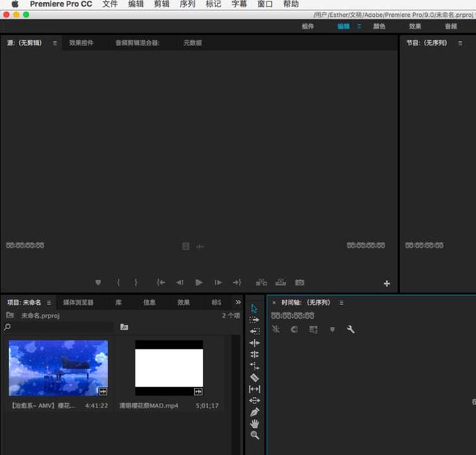
Task: Select the Track Select Backward tool
Action: point(254,331)
